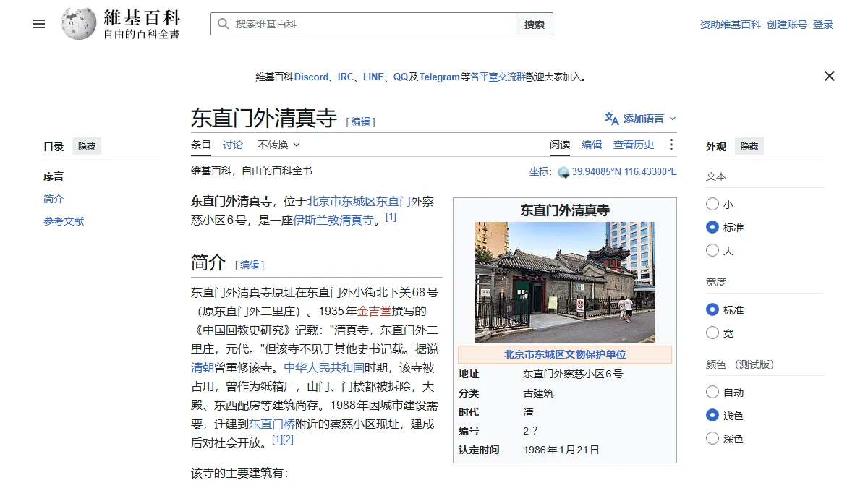Open the 各平臺交流群 link
Screen dimensions: 868x488
point(498,77)
